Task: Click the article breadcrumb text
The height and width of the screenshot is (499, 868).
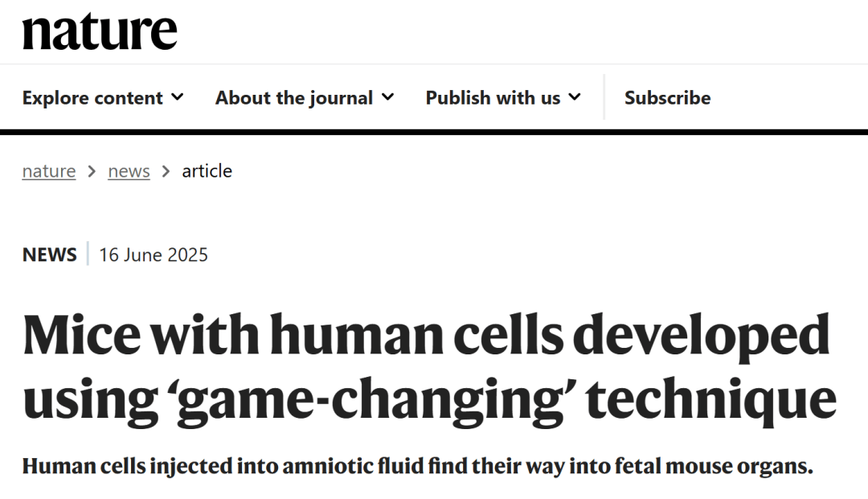Action: (x=207, y=171)
